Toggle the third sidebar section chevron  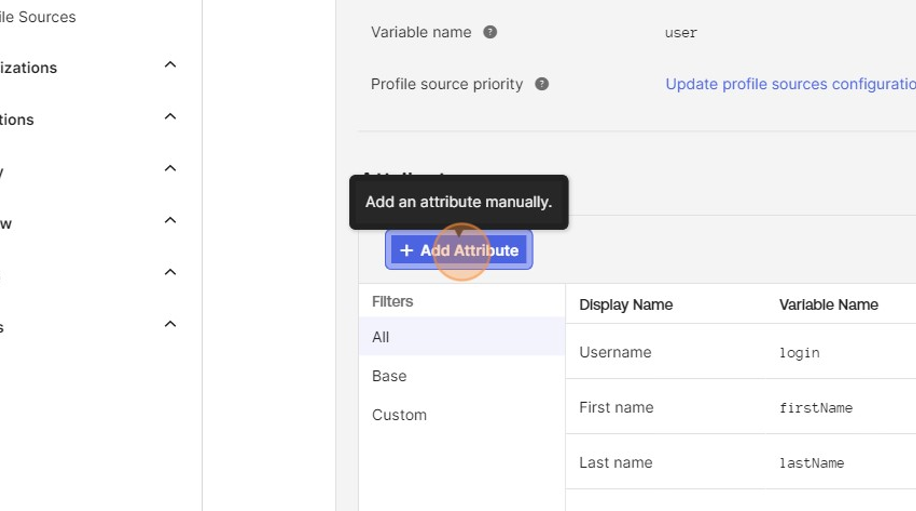point(170,168)
